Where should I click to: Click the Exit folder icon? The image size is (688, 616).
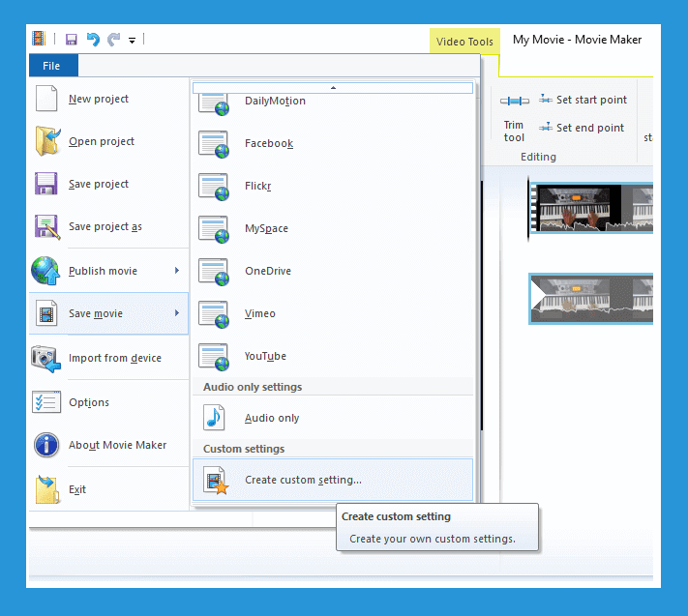coord(47,489)
